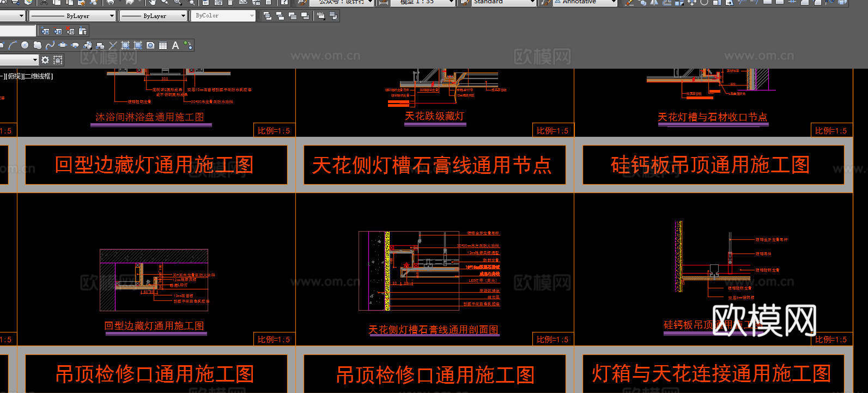
Task: Click the toolbar icon with blue plus sign
Action: click(45, 31)
